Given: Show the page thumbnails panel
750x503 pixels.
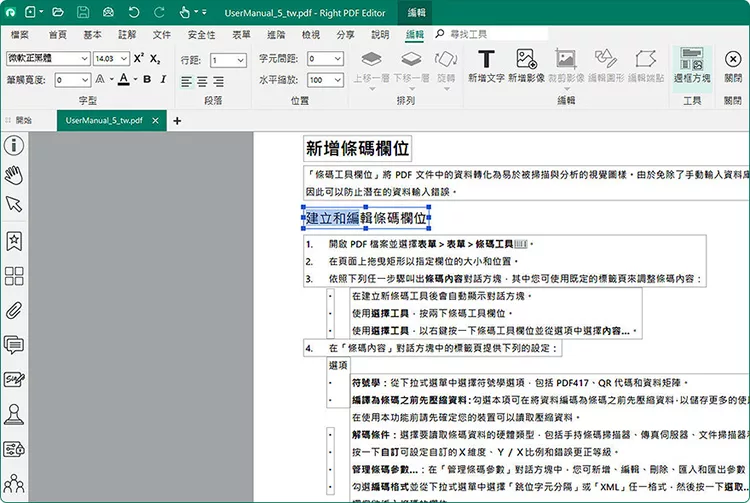Looking at the screenshot, I should coord(14,276).
